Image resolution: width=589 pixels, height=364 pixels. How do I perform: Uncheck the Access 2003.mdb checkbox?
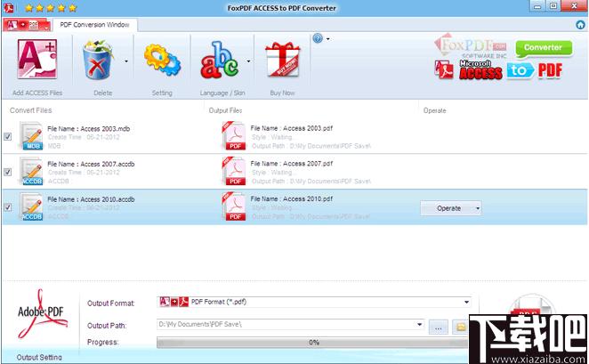coord(7,136)
